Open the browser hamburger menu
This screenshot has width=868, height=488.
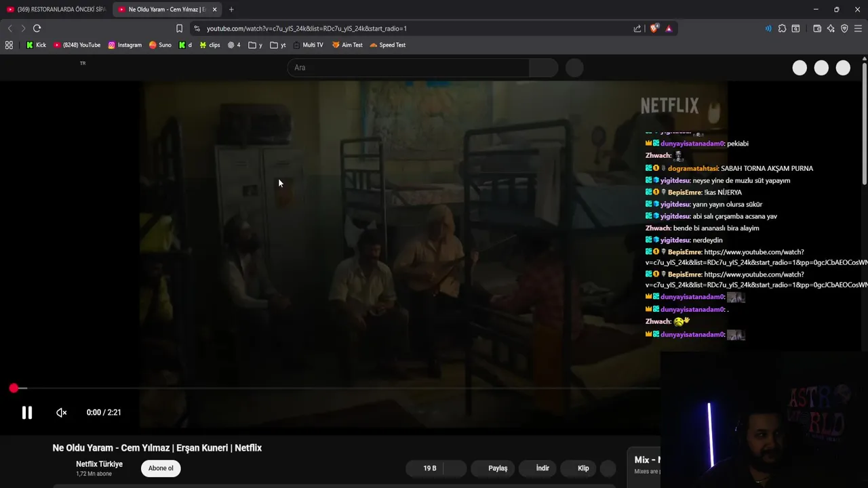pos(858,28)
